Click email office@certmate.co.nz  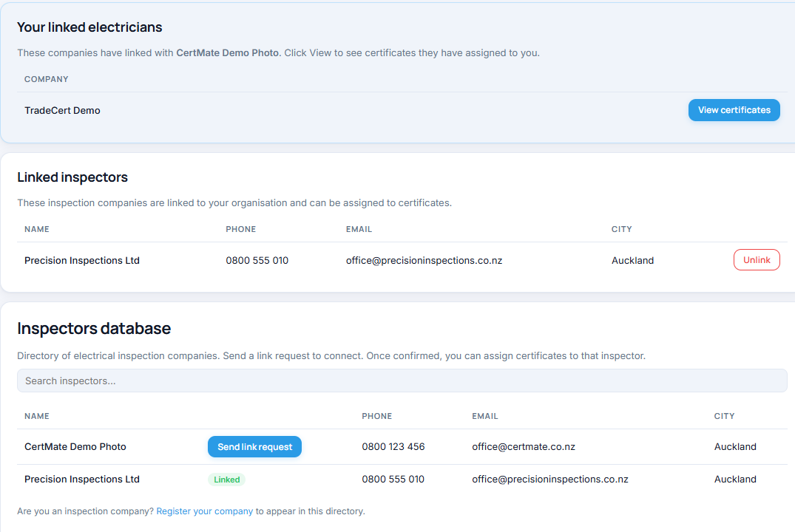click(x=524, y=447)
